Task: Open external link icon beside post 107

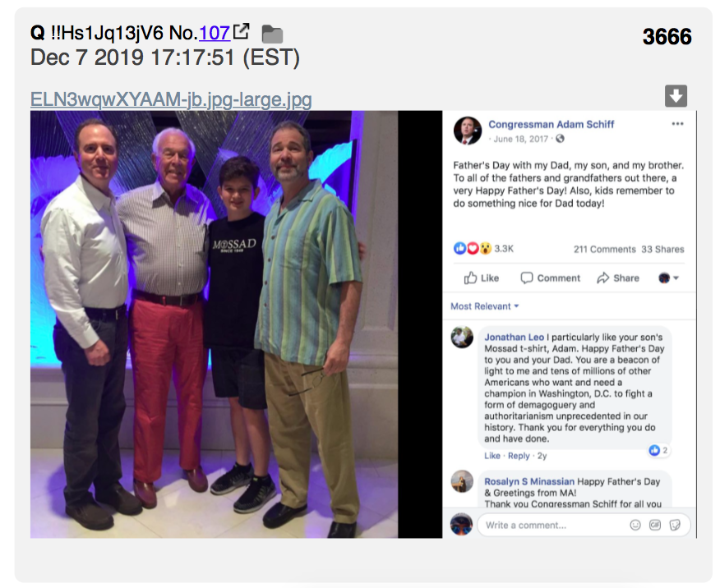Action: point(242,31)
